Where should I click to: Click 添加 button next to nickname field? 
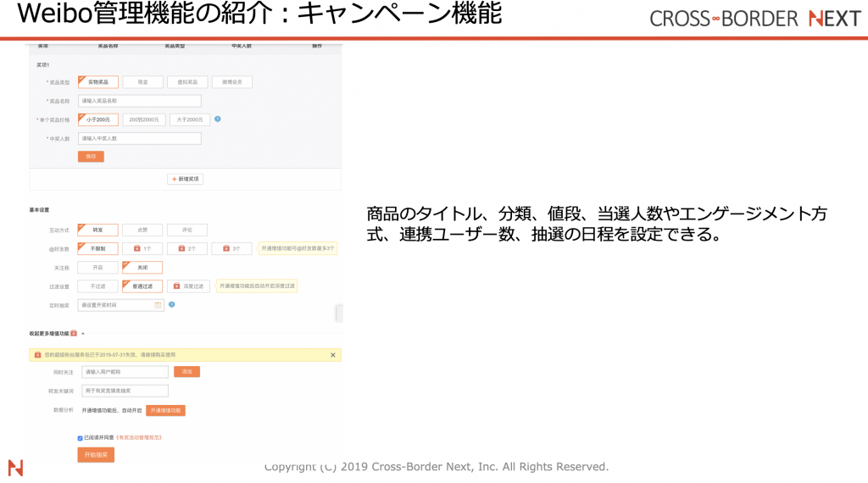[x=186, y=372]
